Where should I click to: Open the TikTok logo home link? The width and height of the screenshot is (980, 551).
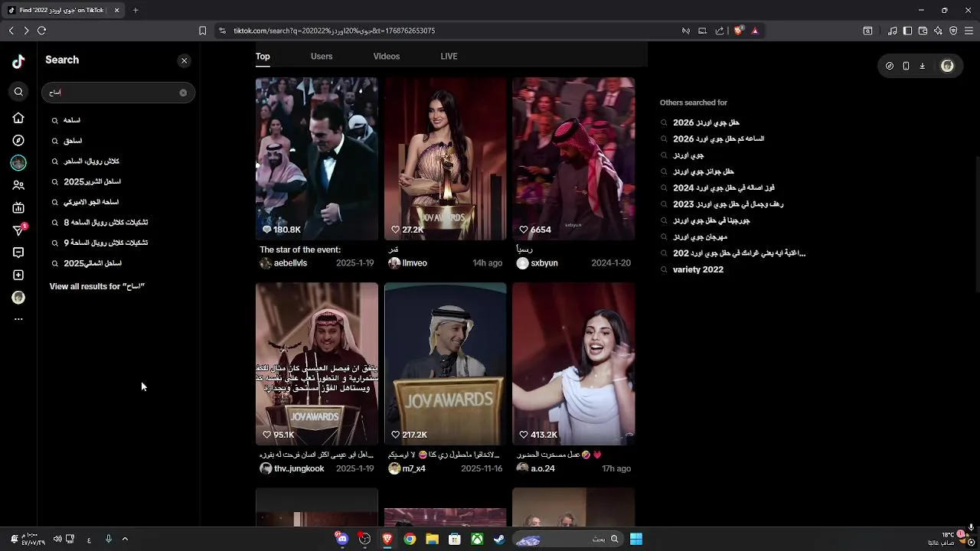pyautogui.click(x=18, y=62)
